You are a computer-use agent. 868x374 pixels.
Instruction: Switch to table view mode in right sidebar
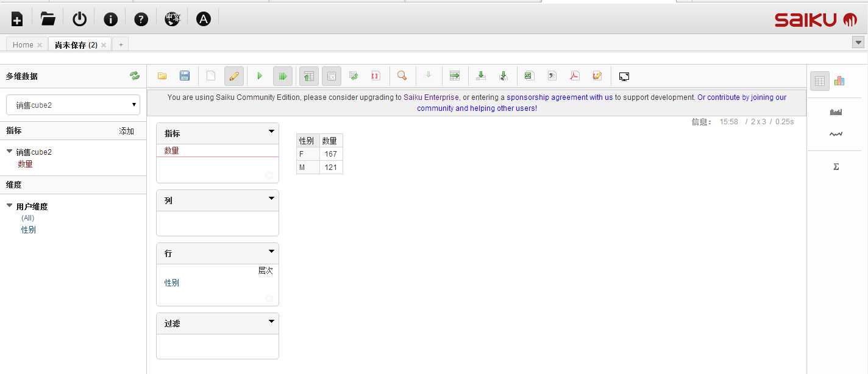820,80
